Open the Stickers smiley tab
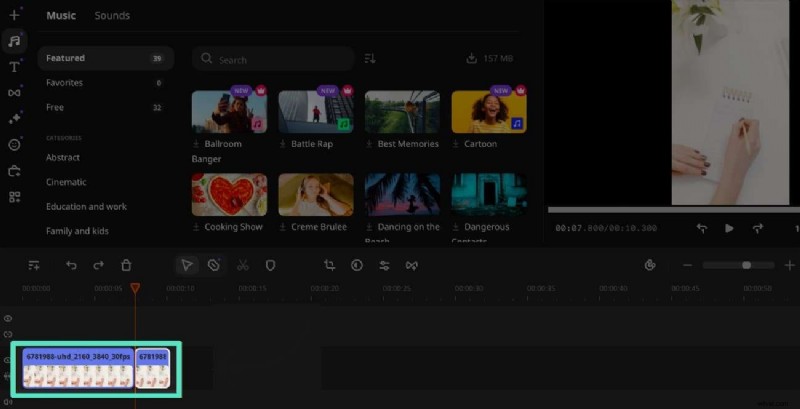800x409 pixels. click(14, 144)
